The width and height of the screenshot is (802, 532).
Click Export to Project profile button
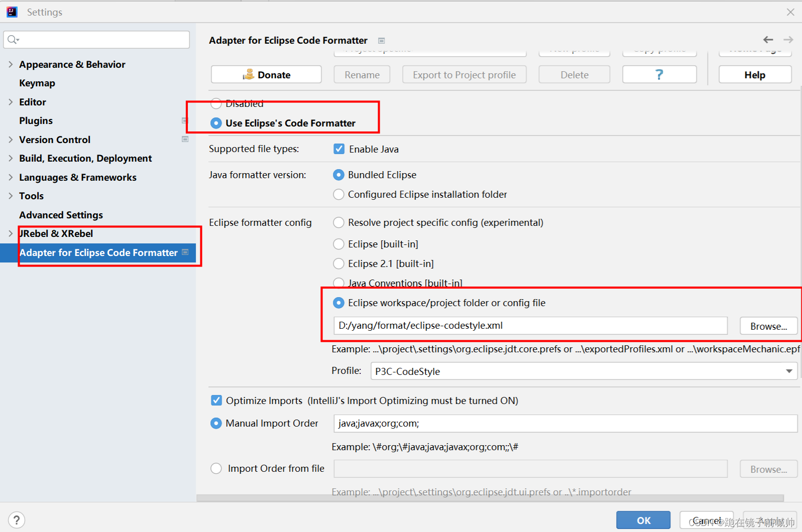(465, 75)
